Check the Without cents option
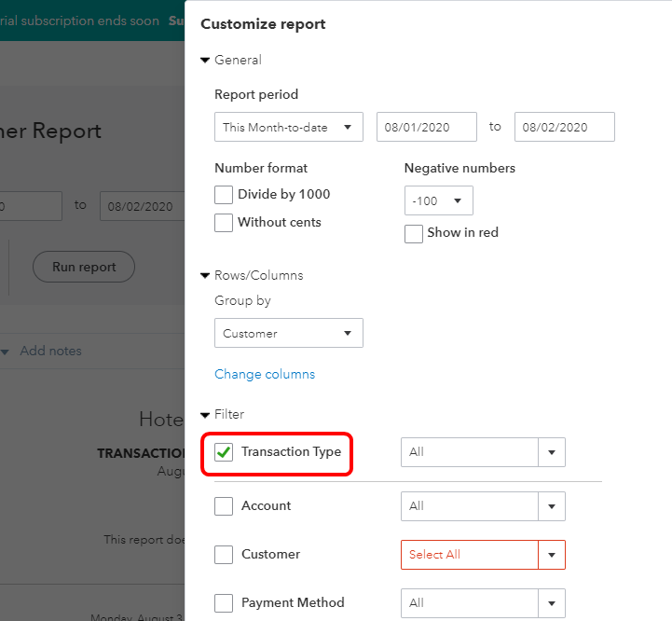 [x=224, y=223]
